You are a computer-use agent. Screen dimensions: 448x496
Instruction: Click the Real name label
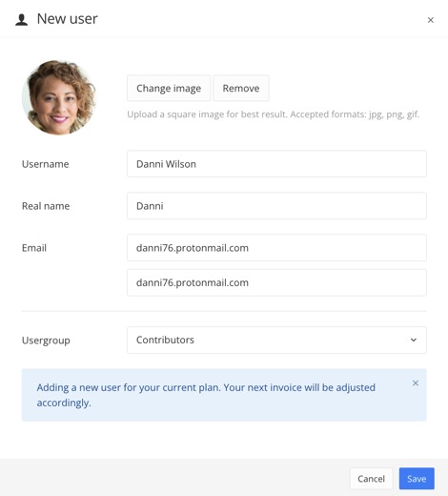pos(46,206)
